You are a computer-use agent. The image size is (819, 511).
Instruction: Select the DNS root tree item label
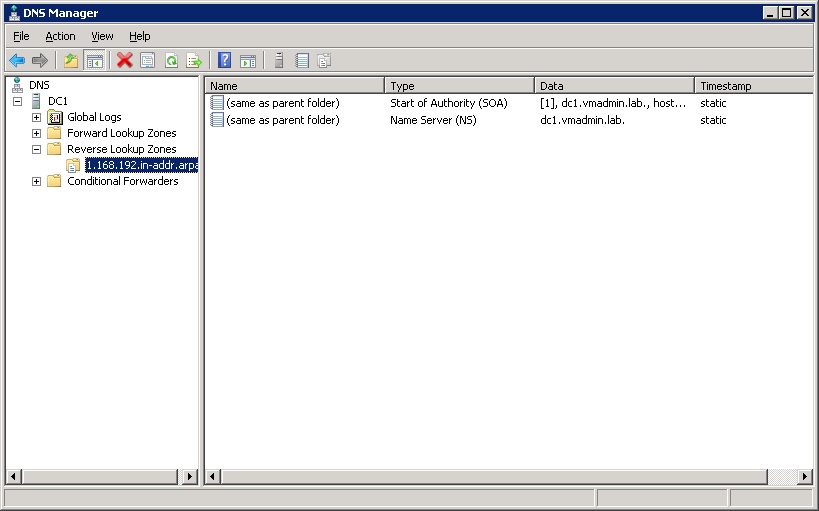click(39, 85)
